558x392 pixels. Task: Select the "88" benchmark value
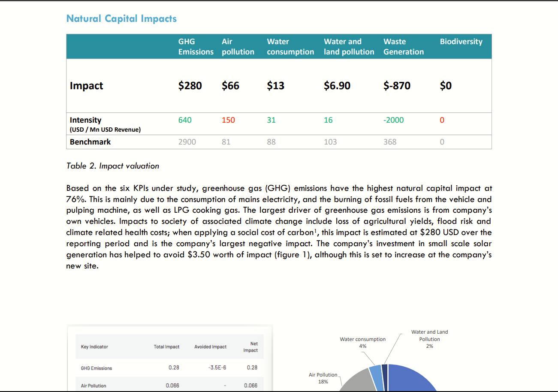click(x=271, y=142)
